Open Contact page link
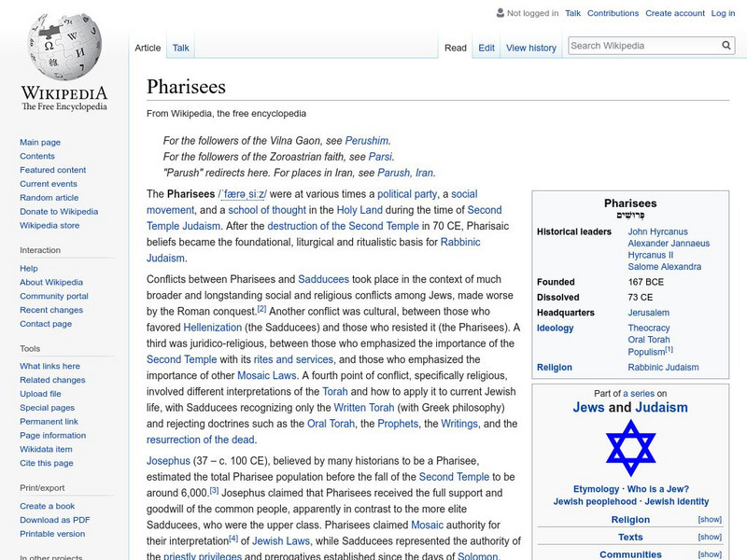747x560 pixels. coord(46,324)
